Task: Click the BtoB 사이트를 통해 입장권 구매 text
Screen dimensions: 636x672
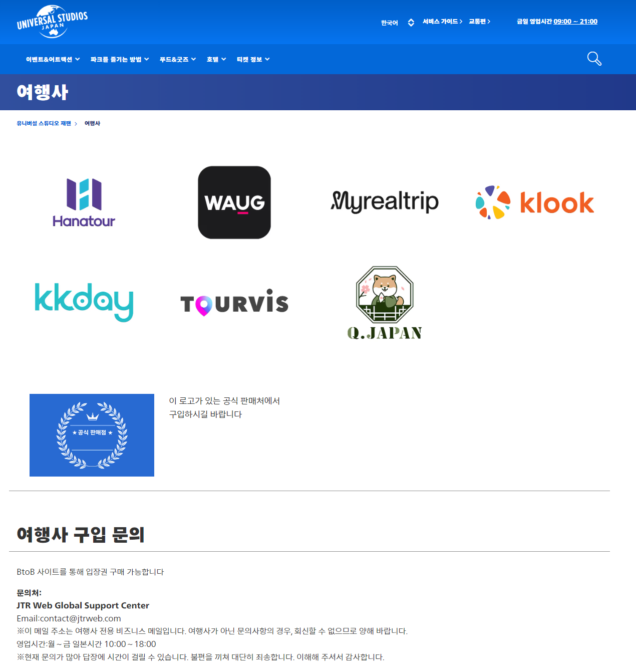Action: (90, 572)
